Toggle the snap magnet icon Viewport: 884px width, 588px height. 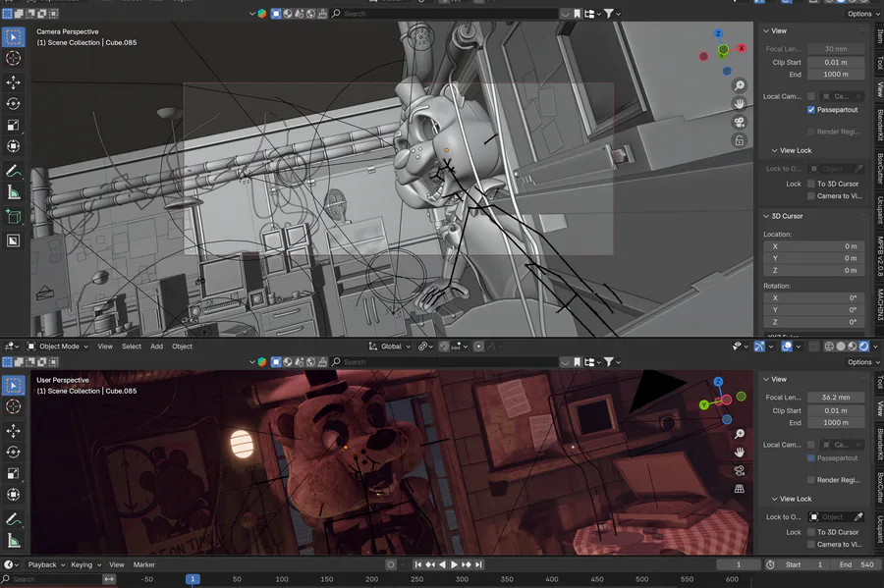(x=444, y=347)
